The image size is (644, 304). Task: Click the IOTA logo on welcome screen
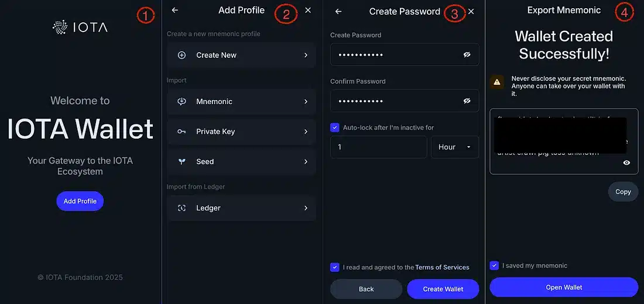coord(80,27)
